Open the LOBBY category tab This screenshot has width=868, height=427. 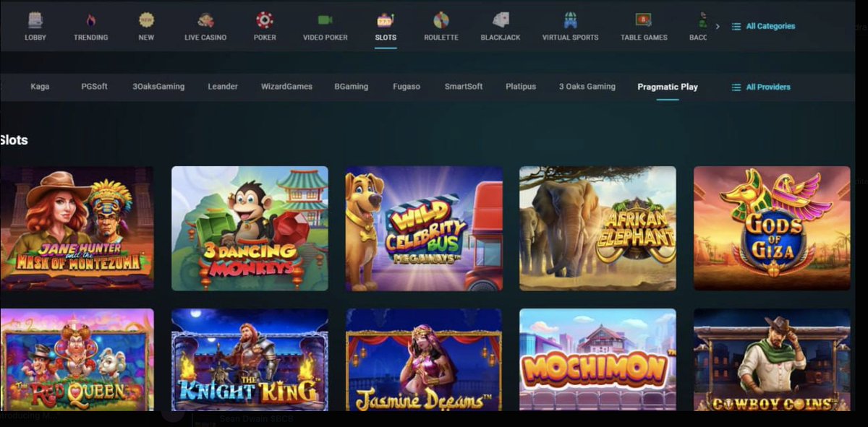coord(35,38)
